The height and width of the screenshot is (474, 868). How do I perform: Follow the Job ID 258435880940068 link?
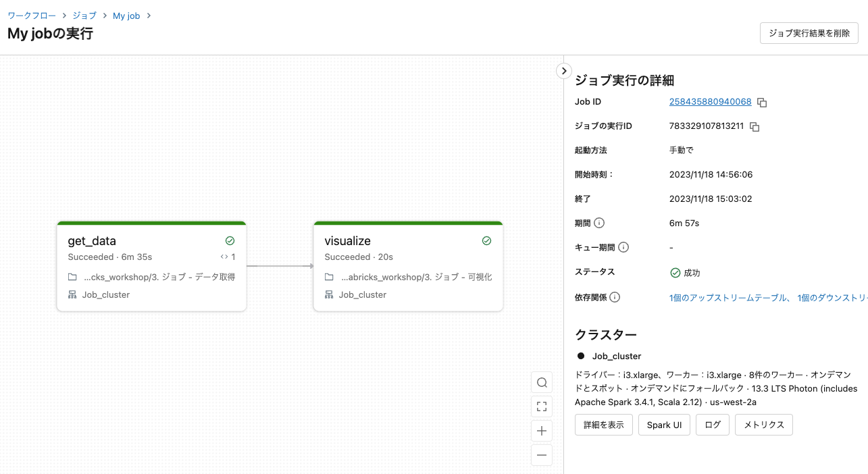710,102
